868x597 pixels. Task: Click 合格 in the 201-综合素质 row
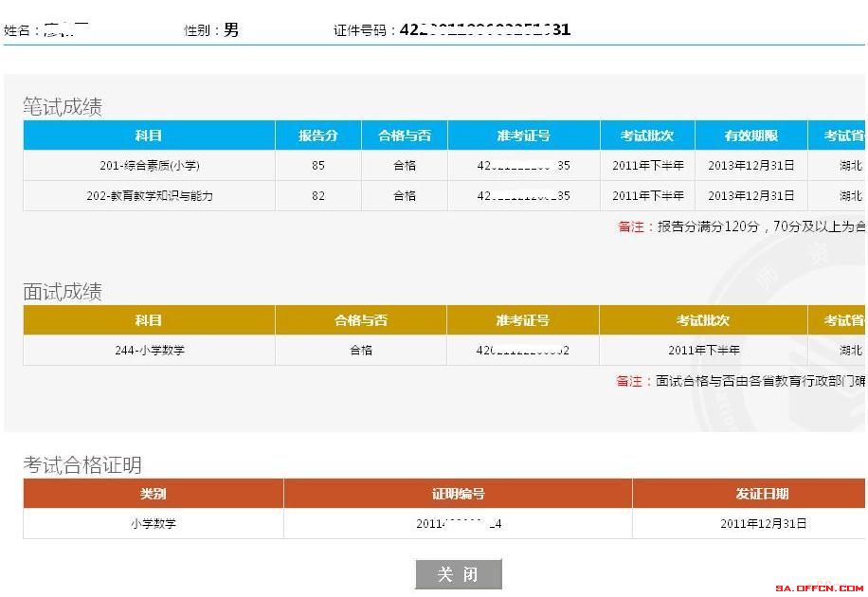(405, 166)
